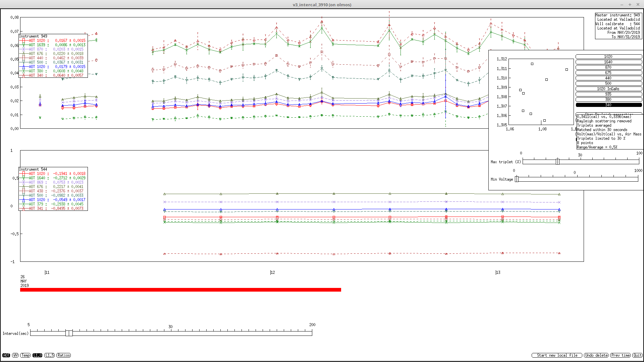This screenshot has height=362, width=644.
Task: Open the Ratios view button
Action: tap(64, 355)
